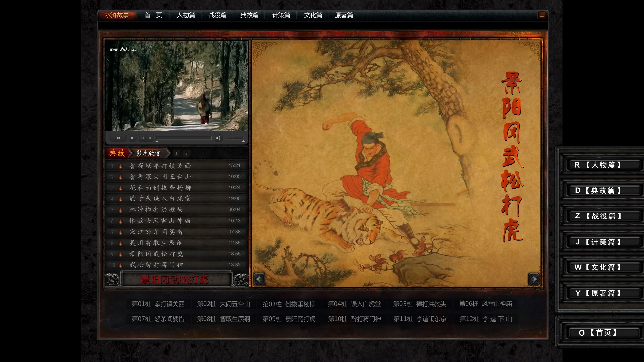Open 第02桩 大闹五台山
Viewport: 644px width, 362px height.
tap(223, 304)
